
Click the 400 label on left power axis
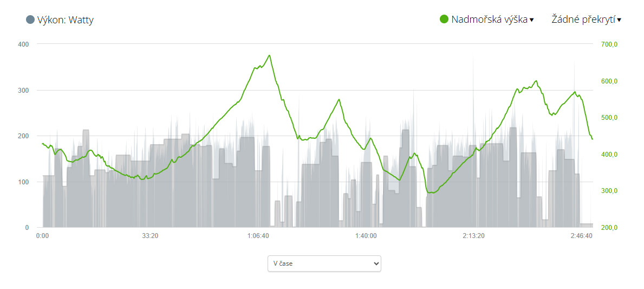(x=23, y=44)
